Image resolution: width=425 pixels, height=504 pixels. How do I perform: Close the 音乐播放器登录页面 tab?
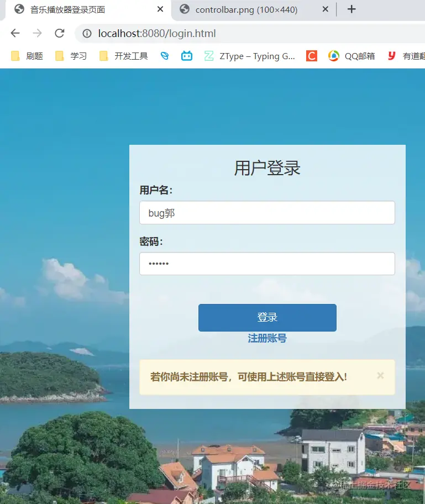pyautogui.click(x=160, y=9)
